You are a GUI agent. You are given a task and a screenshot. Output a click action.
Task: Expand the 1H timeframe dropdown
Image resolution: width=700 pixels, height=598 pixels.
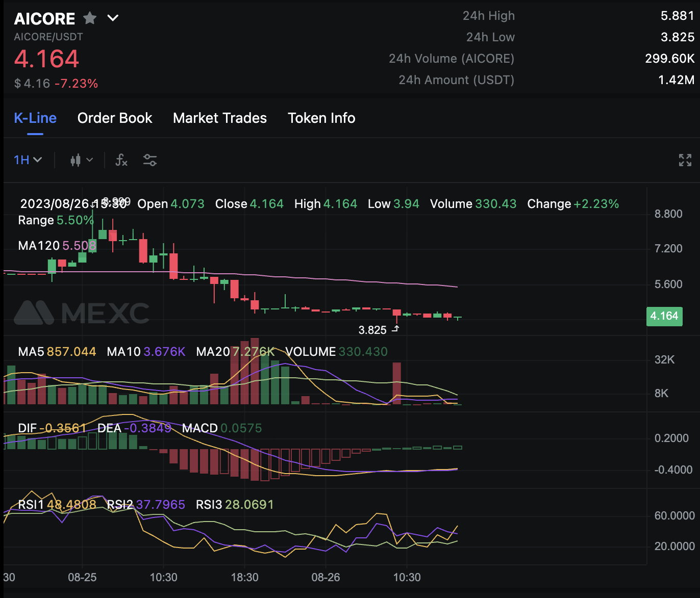click(x=28, y=160)
